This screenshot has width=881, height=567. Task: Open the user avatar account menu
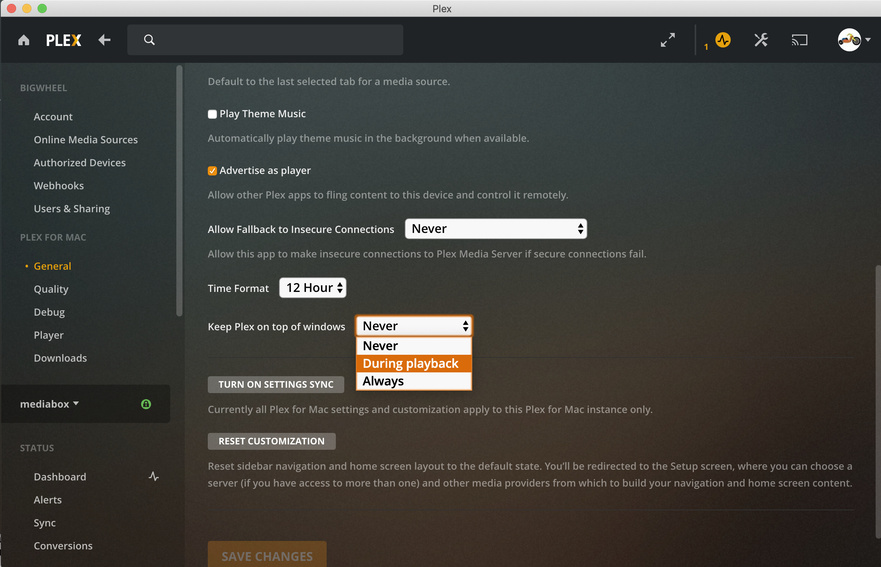point(849,40)
